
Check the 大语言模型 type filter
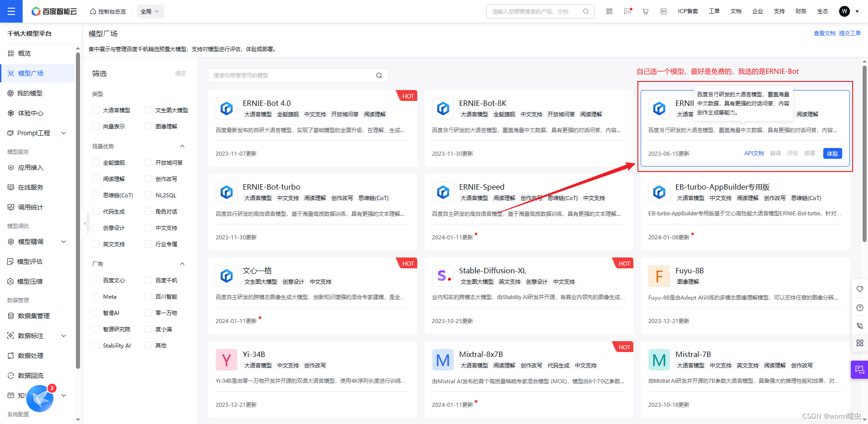click(x=96, y=110)
